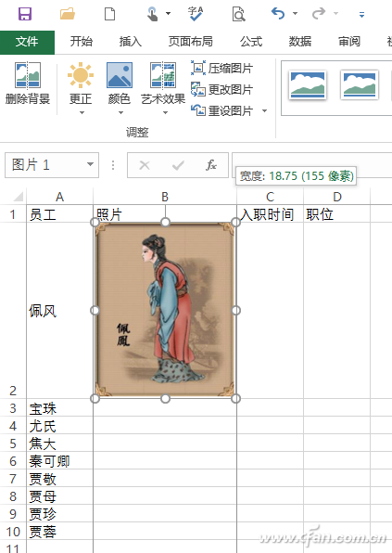Switch to the 插入 tab
Viewport: 392px width, 553px height.
point(131,42)
